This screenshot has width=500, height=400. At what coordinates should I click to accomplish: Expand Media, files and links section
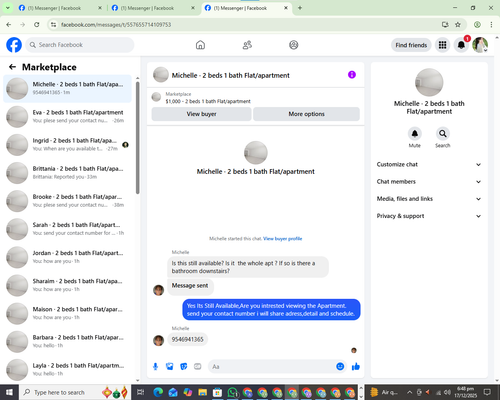point(429,199)
